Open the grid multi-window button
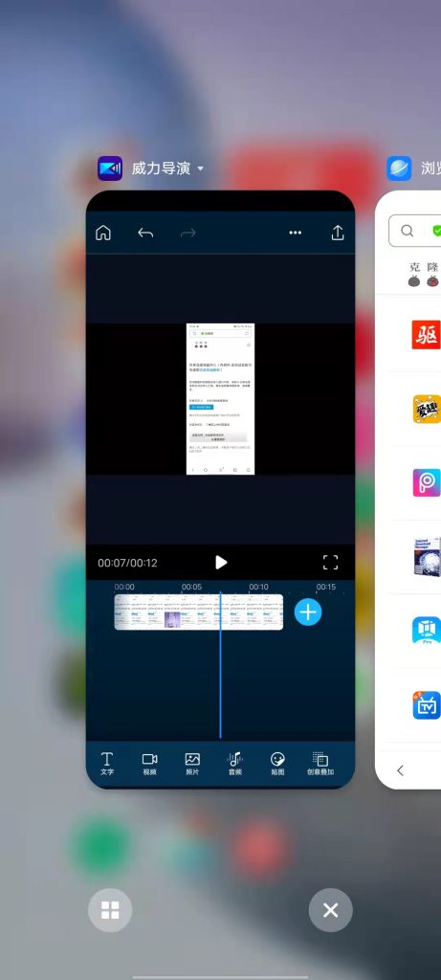The width and height of the screenshot is (441, 980). [x=110, y=910]
